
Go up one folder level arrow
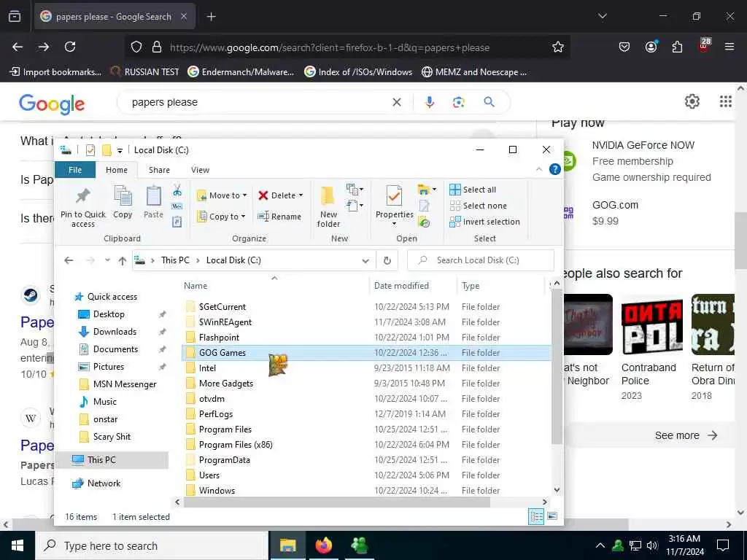click(x=123, y=260)
